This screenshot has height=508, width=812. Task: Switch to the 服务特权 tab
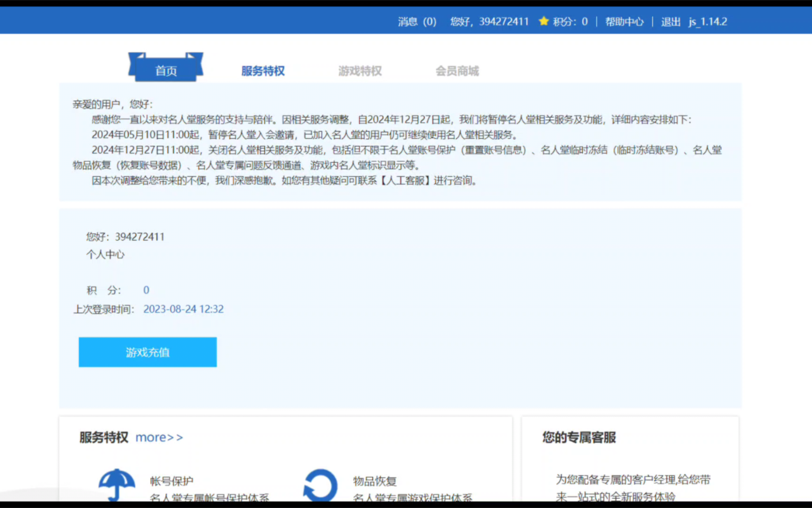263,71
